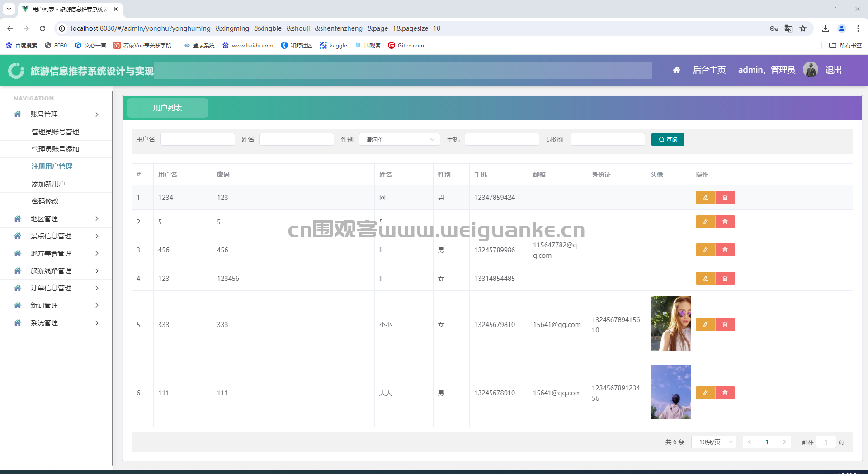
Task: Delete user 111 with trash icon
Action: (725, 393)
